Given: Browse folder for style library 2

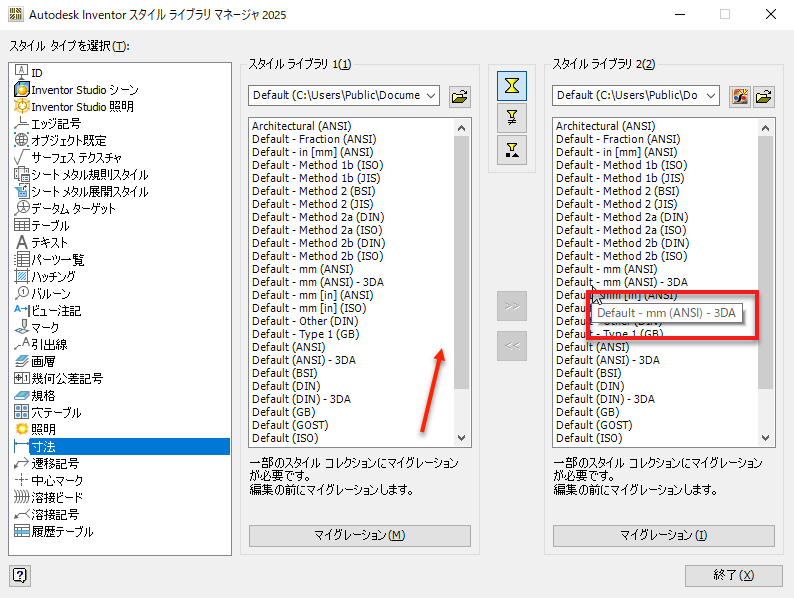Looking at the screenshot, I should (x=764, y=96).
